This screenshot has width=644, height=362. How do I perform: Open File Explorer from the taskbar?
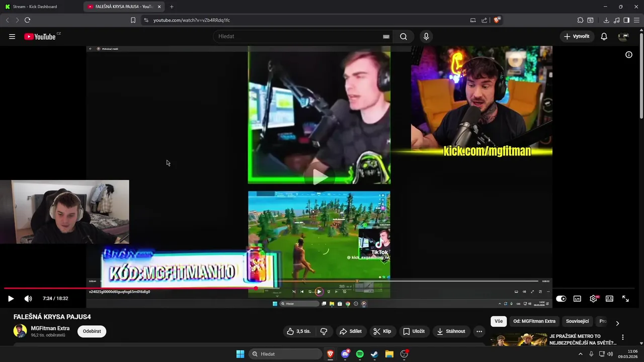389,354
